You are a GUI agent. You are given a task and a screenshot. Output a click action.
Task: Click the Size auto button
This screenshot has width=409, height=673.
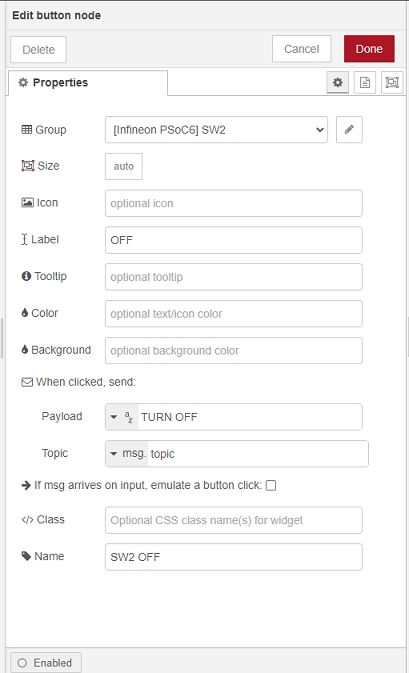tap(124, 167)
